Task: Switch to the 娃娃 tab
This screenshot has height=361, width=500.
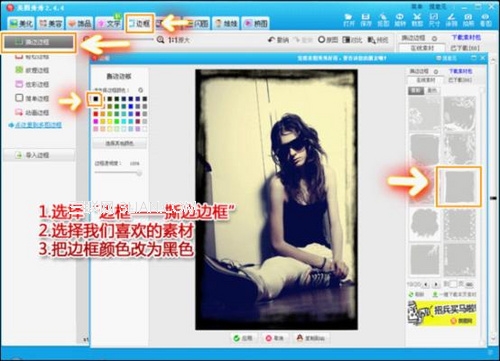Action: click(x=226, y=23)
